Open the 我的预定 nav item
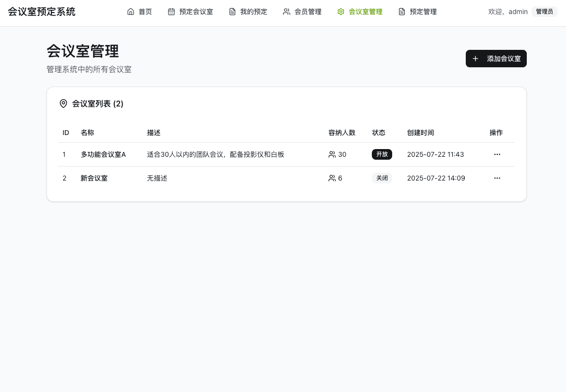Screen dimensions: 566x392 tap(248, 12)
